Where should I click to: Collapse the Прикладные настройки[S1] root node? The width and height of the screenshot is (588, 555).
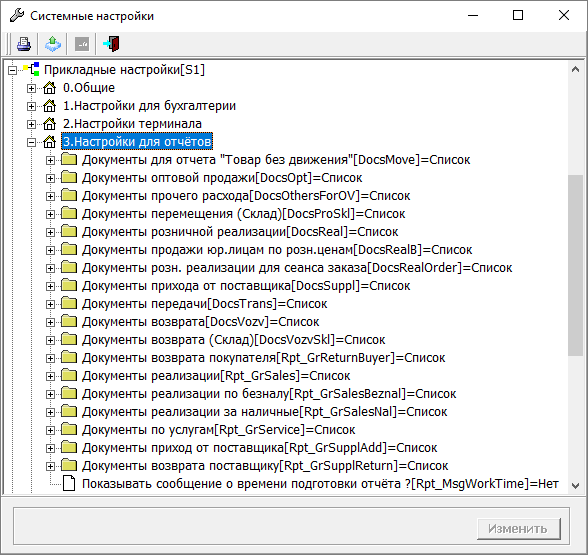(12, 70)
